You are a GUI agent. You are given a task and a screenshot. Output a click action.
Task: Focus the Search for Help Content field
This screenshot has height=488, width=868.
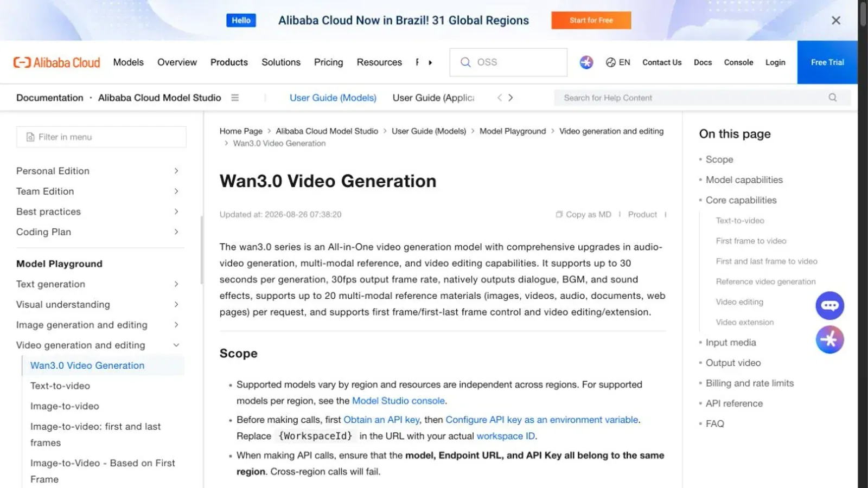click(703, 98)
